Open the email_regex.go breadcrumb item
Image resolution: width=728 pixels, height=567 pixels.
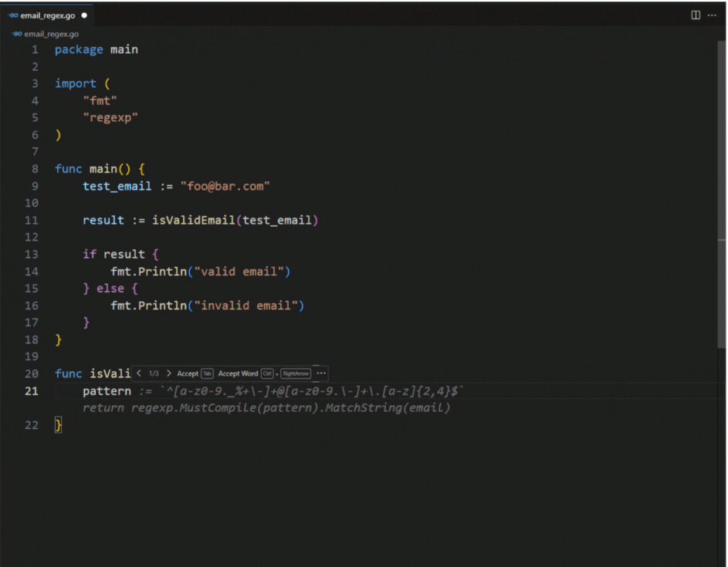pos(51,34)
